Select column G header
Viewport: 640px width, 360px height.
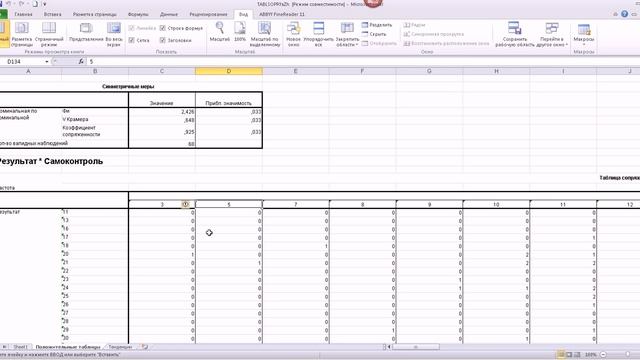coord(429,71)
